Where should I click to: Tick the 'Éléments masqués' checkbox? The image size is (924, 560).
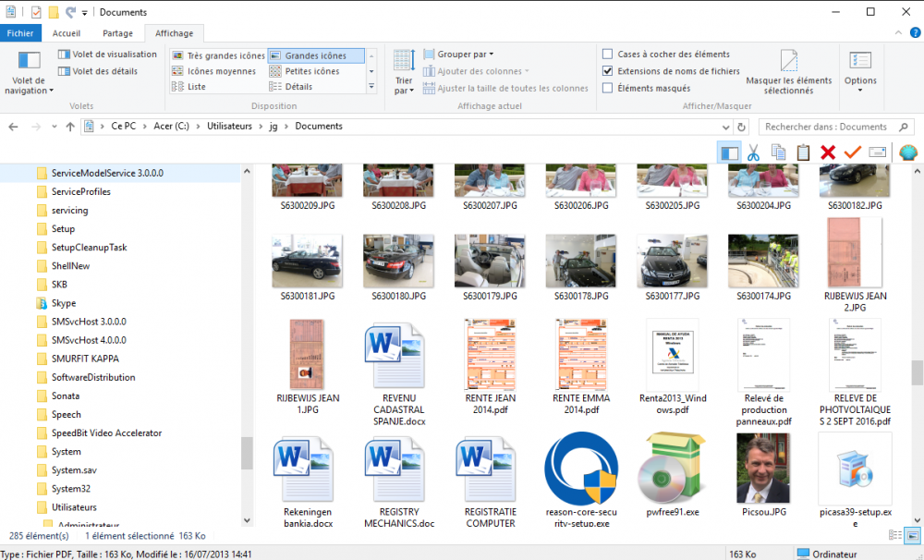608,89
